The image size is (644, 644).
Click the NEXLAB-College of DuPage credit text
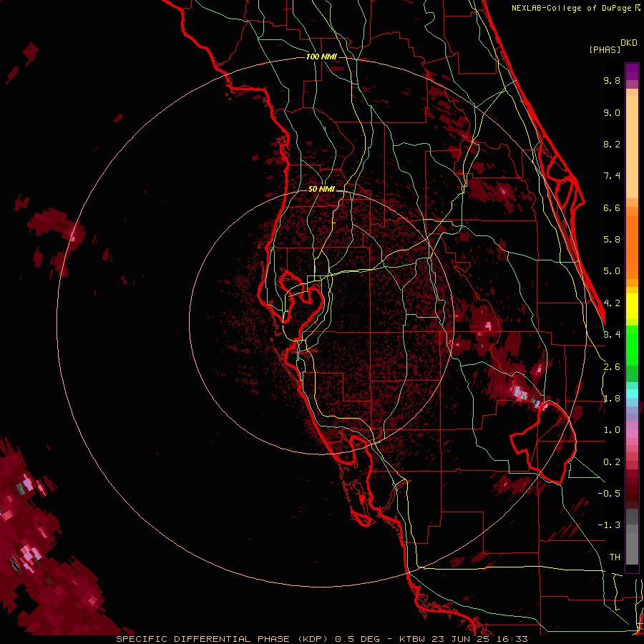[575, 8]
